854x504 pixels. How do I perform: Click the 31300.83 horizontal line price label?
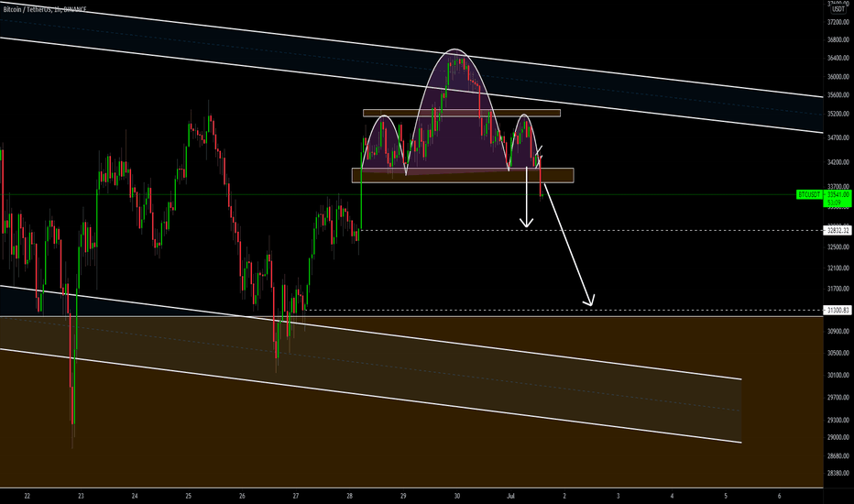pos(838,310)
